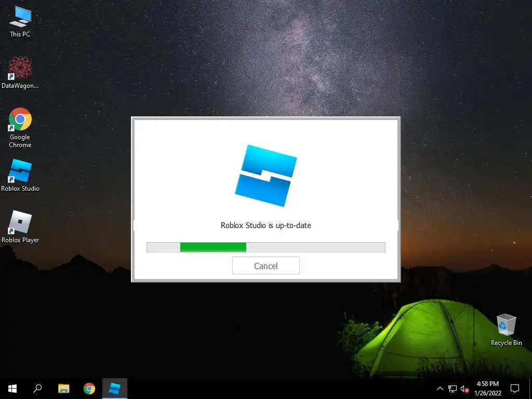This screenshot has width=532, height=399.
Task: Open the Action Center notifications icon
Action: click(515, 389)
